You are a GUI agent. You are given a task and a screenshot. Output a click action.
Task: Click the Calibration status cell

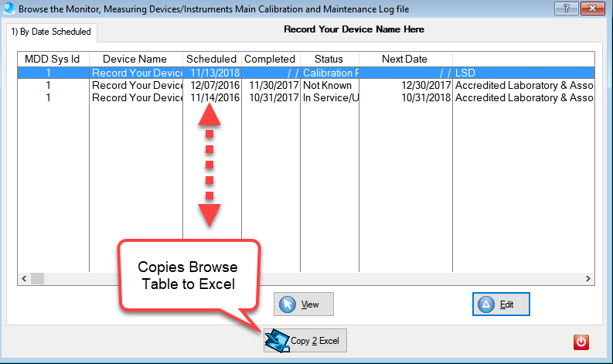330,73
